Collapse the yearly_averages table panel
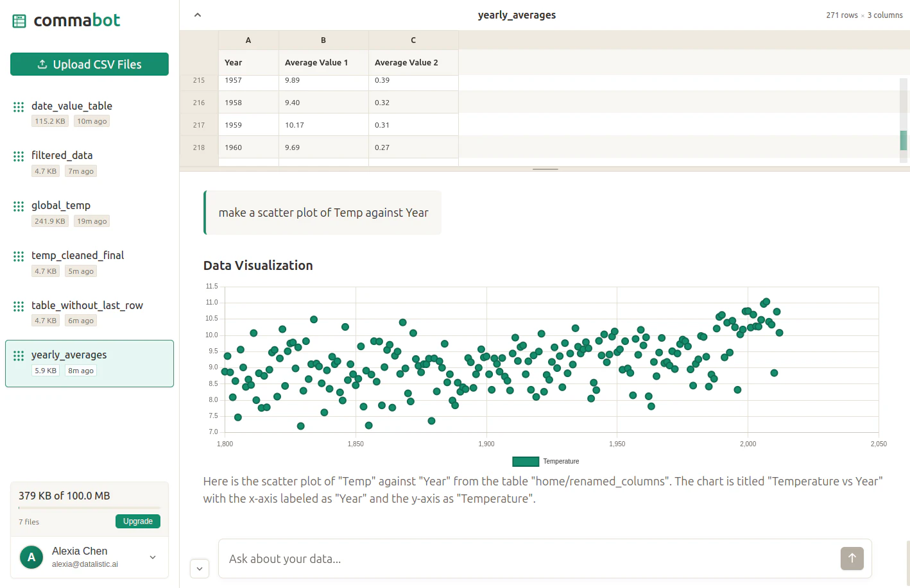The image size is (910, 588). [198, 15]
